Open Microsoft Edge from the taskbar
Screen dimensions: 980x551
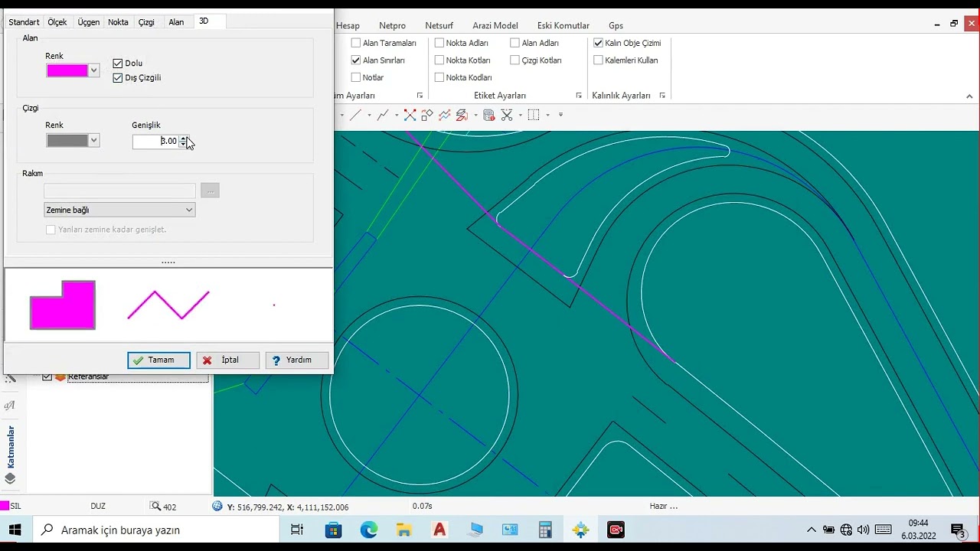pos(369,530)
